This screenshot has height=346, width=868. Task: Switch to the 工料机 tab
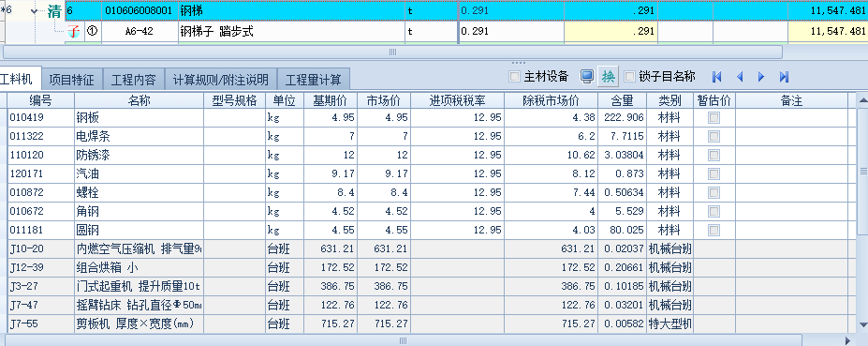[x=19, y=80]
